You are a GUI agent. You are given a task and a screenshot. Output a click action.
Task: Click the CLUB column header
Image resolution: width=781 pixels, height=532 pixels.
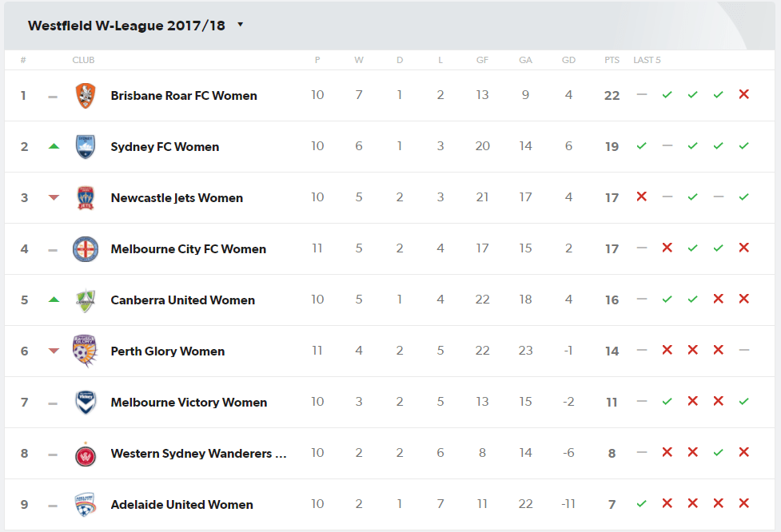click(x=83, y=60)
